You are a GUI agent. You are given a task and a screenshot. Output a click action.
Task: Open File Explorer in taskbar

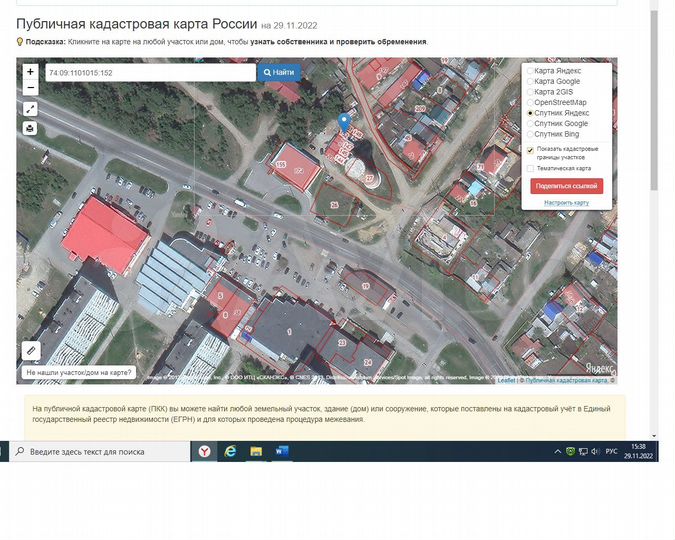[256, 451]
